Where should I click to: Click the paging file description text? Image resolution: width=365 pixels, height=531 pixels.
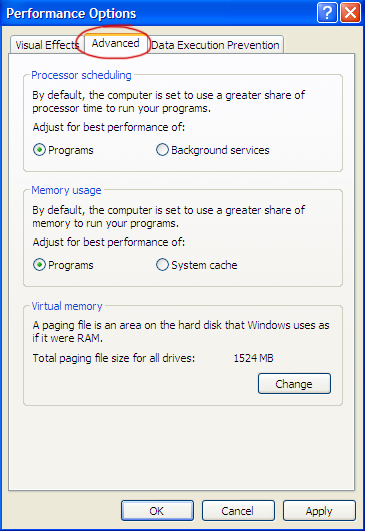coord(181,332)
